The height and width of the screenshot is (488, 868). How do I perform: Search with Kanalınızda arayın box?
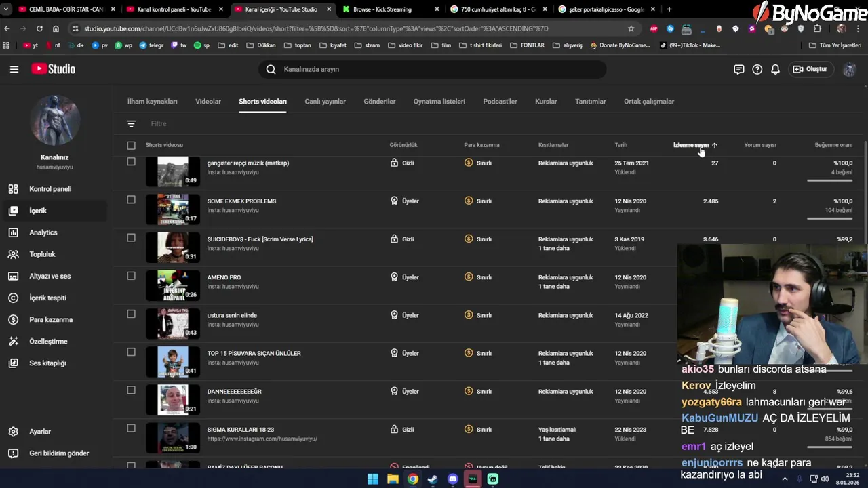pyautogui.click(x=433, y=69)
